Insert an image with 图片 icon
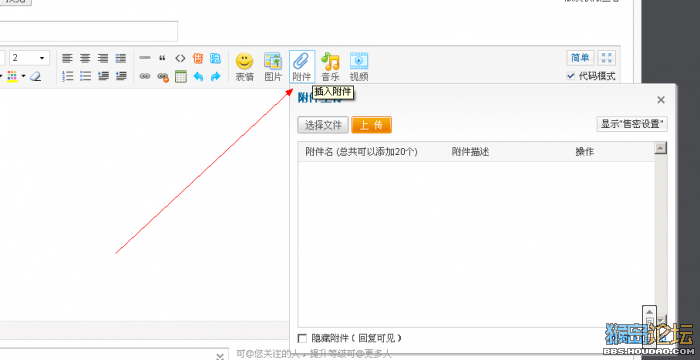 (x=273, y=67)
